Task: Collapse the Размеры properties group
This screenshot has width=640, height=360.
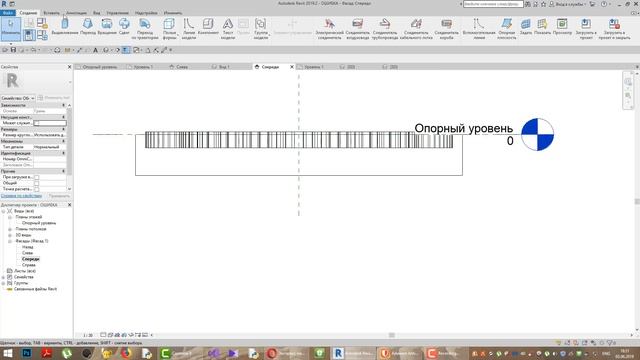Action: click(x=63, y=129)
